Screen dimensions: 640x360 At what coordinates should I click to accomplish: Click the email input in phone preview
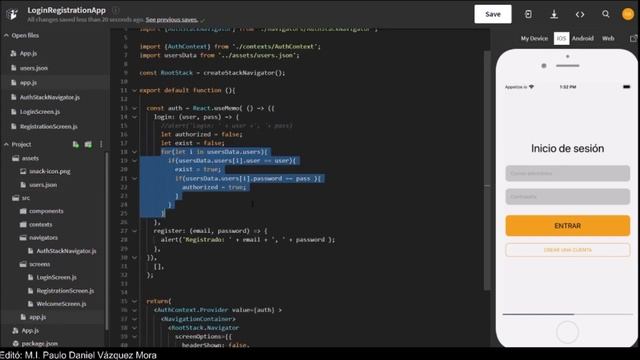(x=567, y=173)
